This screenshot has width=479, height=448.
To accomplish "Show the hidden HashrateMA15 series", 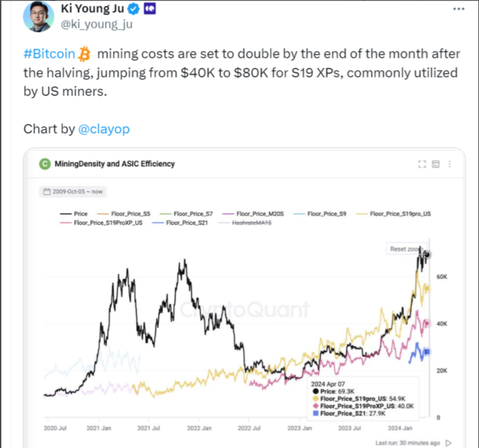I will click(x=245, y=223).
